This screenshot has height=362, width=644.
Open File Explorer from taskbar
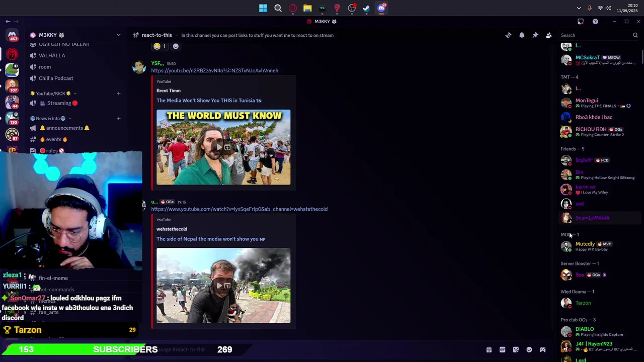(x=307, y=8)
